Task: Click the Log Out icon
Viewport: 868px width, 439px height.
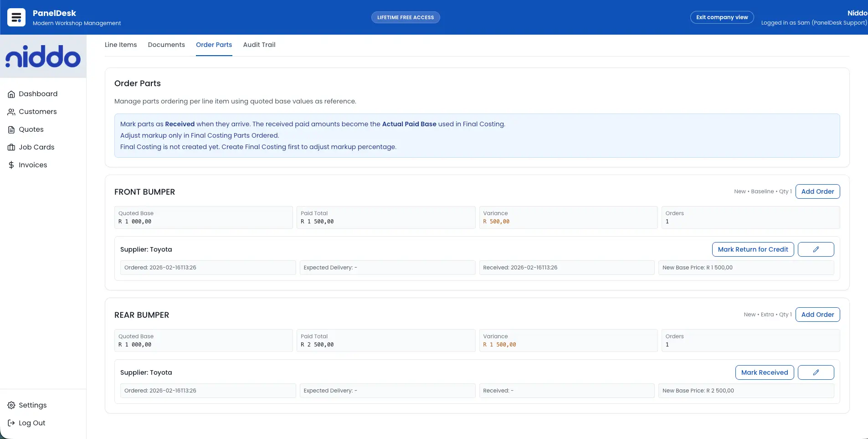Action: [11, 423]
